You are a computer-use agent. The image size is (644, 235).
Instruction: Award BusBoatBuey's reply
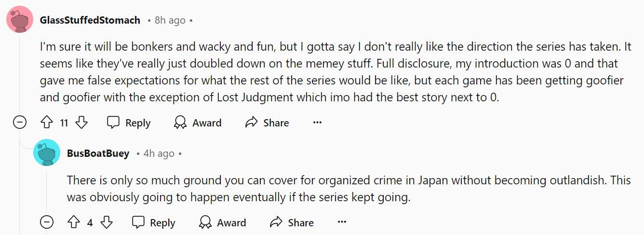(223, 222)
